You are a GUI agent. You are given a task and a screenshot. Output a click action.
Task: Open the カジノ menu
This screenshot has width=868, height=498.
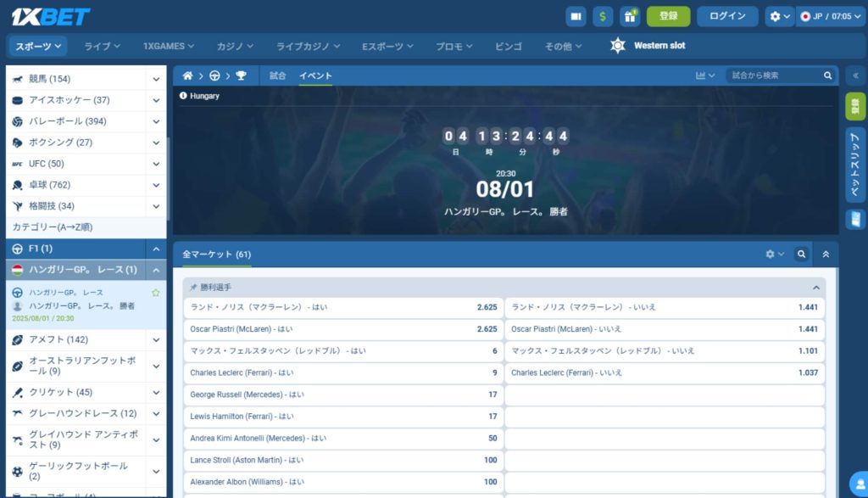click(235, 46)
